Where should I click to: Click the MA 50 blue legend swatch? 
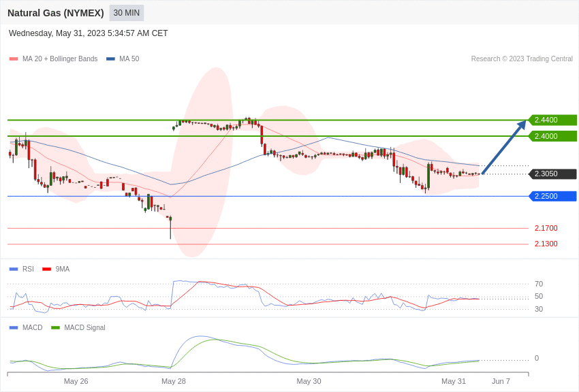pyautogui.click(x=110, y=59)
